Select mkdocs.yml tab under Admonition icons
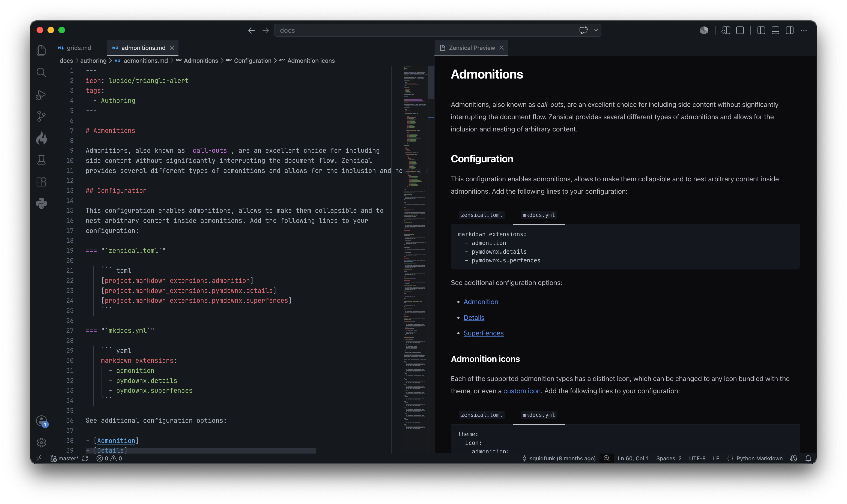The height and width of the screenshot is (504, 847). point(538,415)
